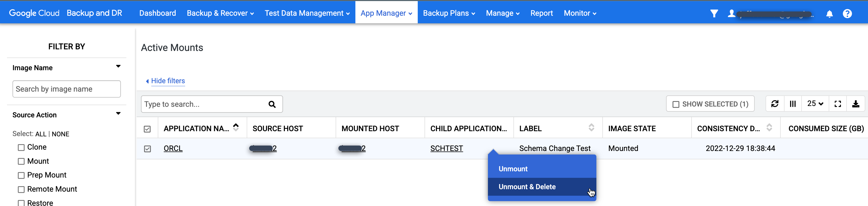Click the Search by image name field
868x206 pixels.
click(x=66, y=89)
